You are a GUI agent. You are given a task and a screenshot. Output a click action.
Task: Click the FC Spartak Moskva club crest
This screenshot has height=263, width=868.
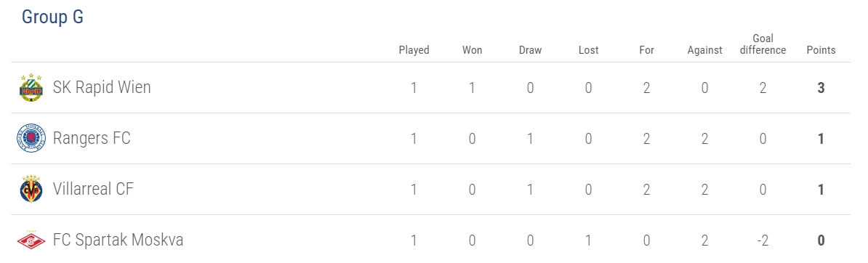click(x=31, y=240)
